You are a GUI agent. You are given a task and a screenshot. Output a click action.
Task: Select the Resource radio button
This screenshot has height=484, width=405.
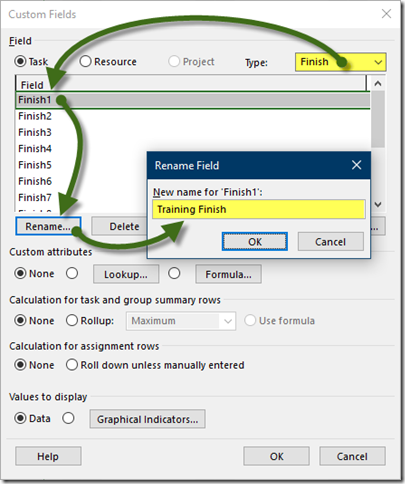click(85, 62)
